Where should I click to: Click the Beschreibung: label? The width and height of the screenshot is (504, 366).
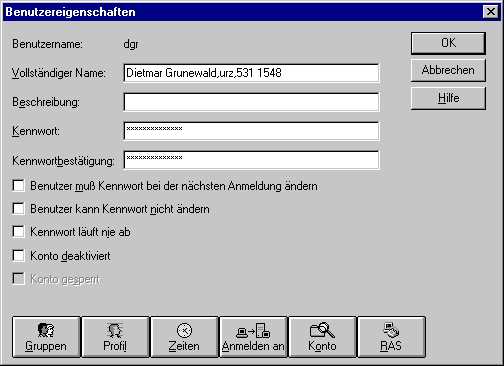pyautogui.click(x=46, y=102)
